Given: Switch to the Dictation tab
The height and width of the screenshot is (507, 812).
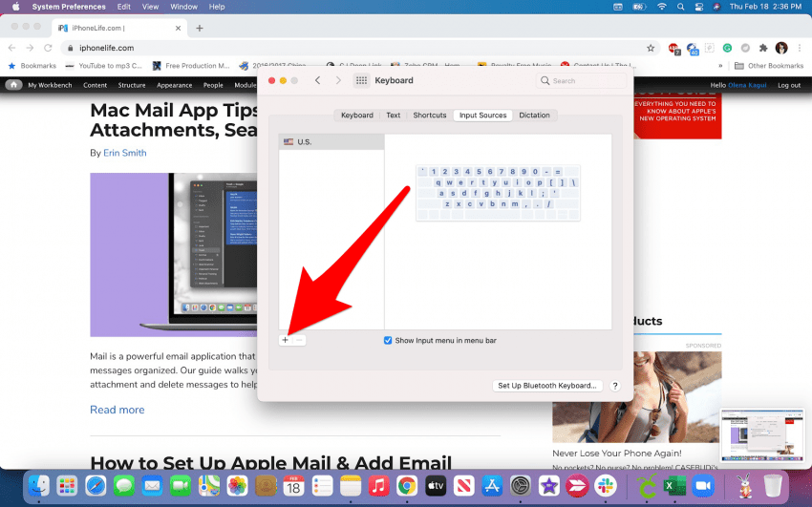Looking at the screenshot, I should tap(534, 116).
